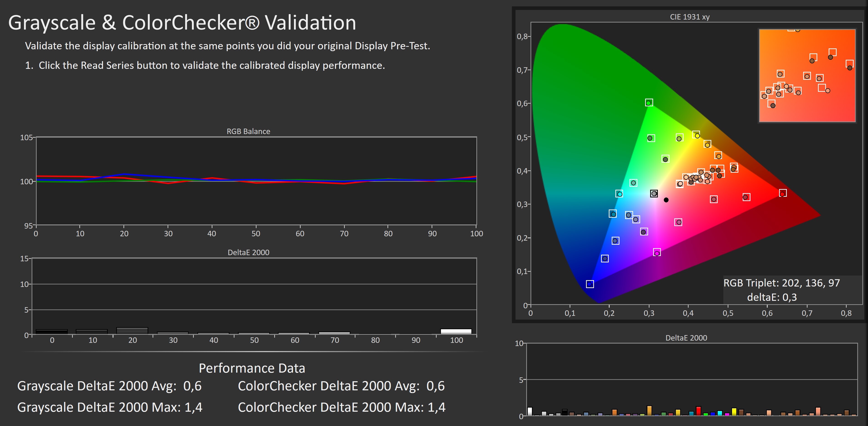Select the white 100% grayscale DeltaE bar
The height and width of the screenshot is (426, 868).
[x=456, y=331]
